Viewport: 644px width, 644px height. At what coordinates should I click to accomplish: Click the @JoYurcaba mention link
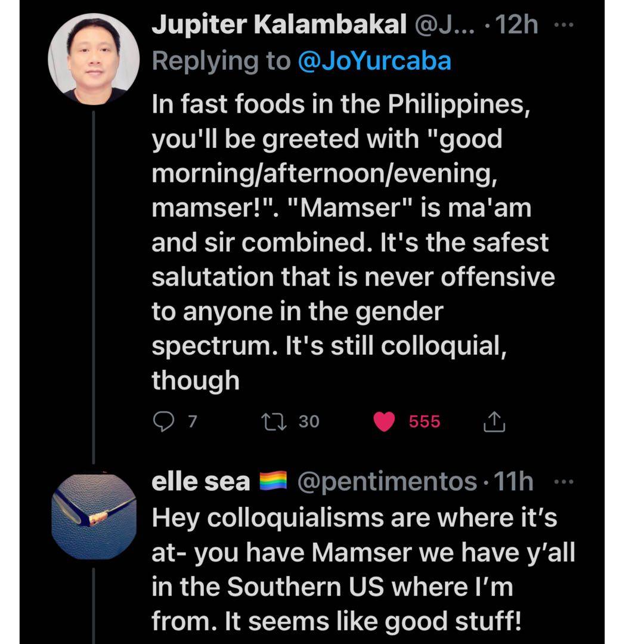tap(374, 61)
